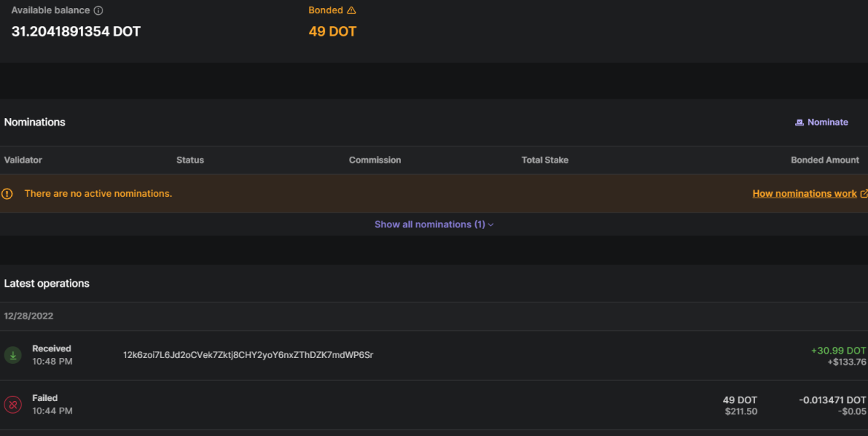Click the red Failed operation icon
Image resolution: width=868 pixels, height=436 pixels.
point(13,405)
